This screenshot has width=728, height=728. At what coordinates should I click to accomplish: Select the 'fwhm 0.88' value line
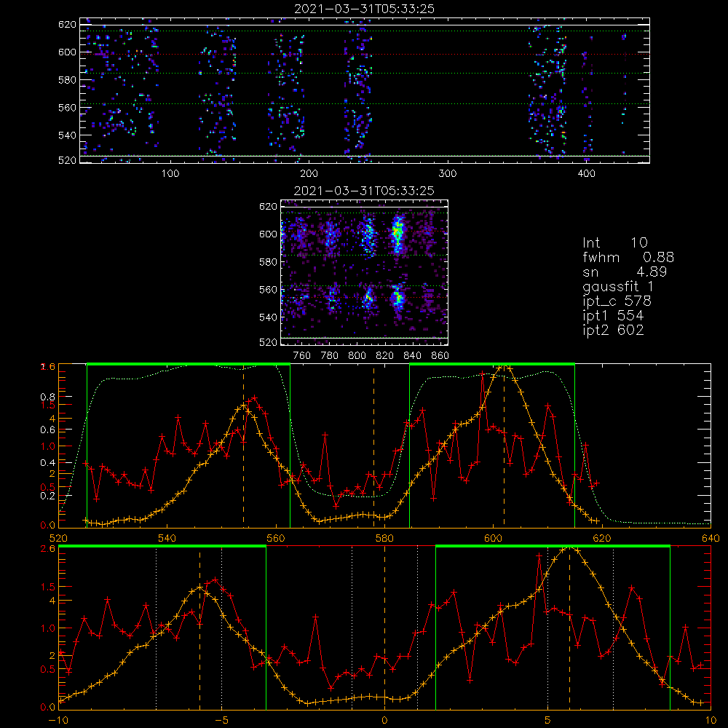pos(628,257)
